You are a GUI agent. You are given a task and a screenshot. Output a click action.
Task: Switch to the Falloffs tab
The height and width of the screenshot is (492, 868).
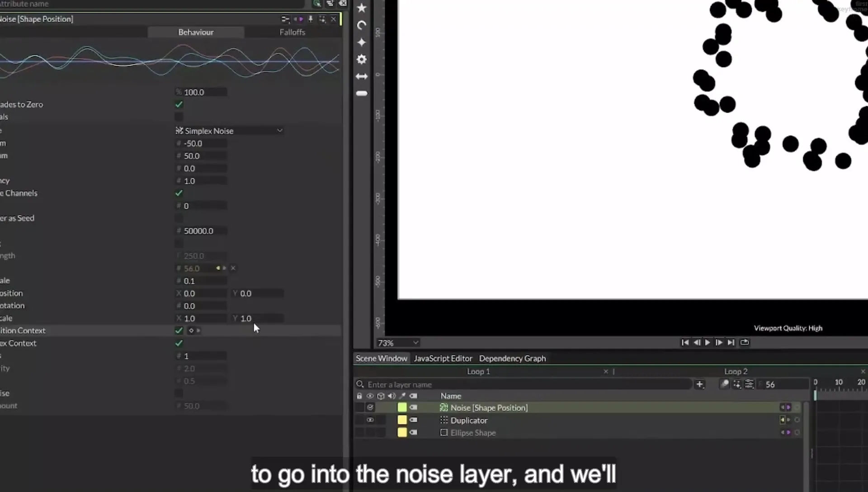point(292,32)
